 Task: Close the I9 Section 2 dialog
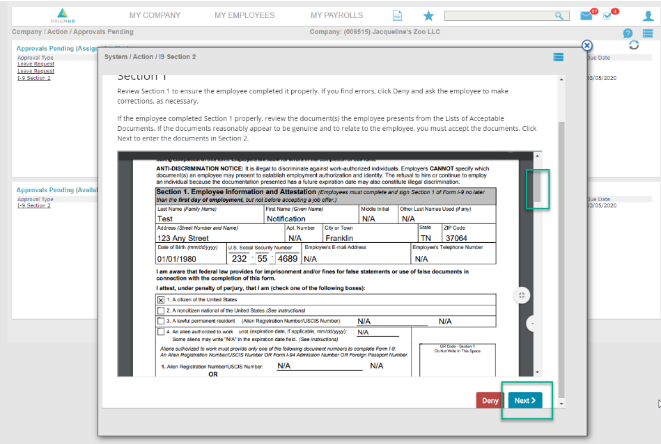(x=587, y=45)
